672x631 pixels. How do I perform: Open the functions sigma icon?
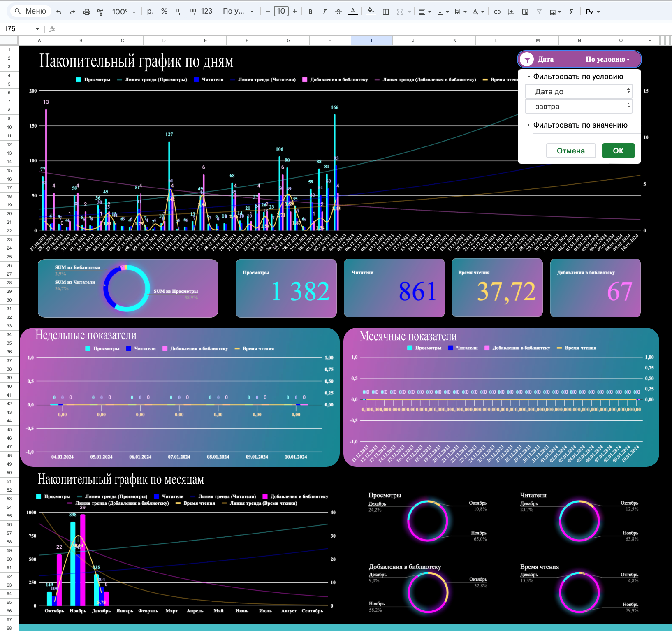[571, 12]
